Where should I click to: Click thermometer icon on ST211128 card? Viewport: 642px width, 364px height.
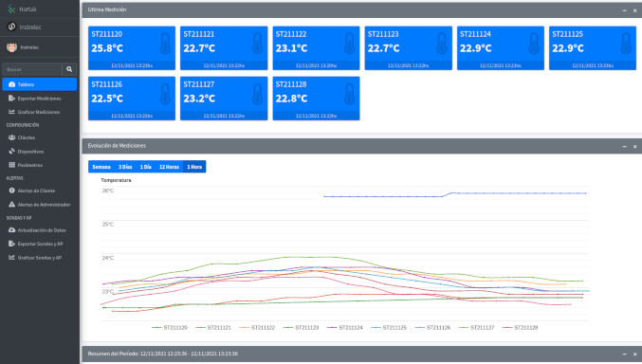[x=349, y=94]
